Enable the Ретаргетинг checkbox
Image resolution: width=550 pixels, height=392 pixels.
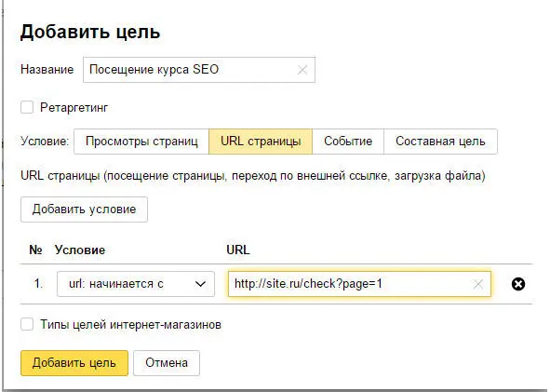point(27,107)
